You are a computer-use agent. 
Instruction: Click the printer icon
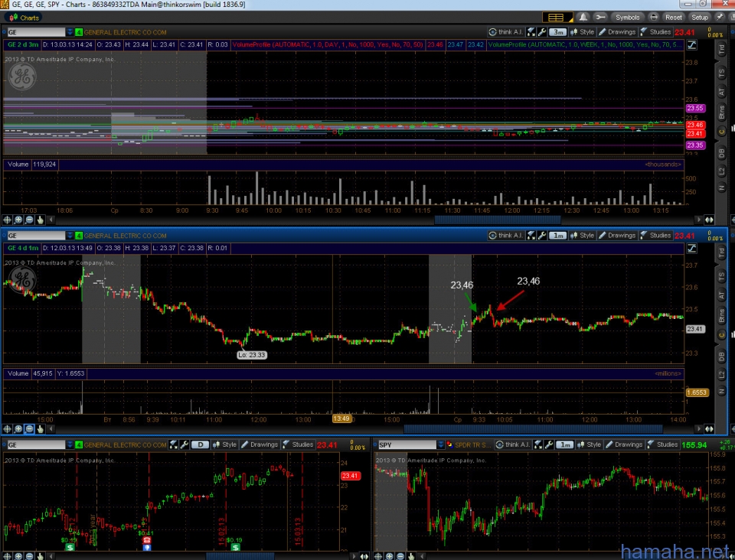(x=653, y=18)
